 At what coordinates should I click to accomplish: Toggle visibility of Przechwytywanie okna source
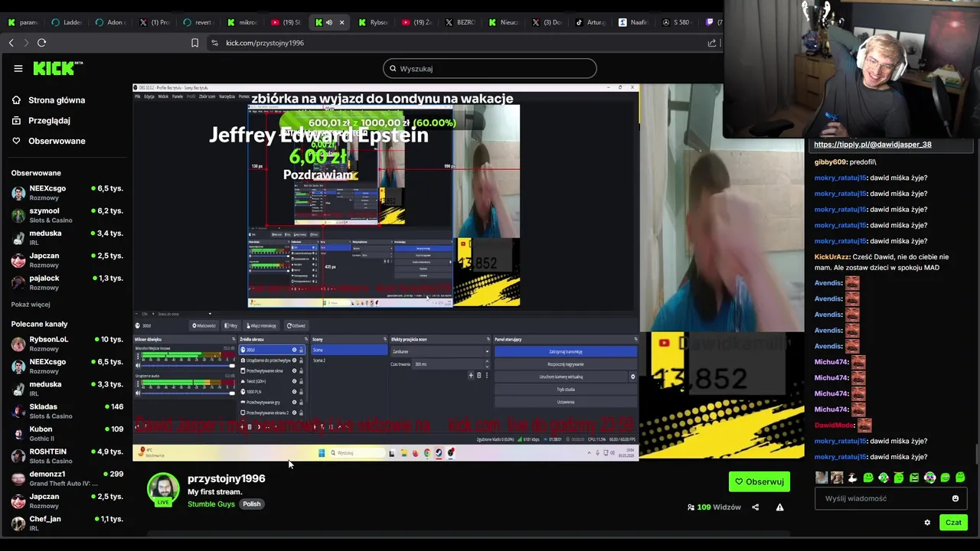pos(294,371)
